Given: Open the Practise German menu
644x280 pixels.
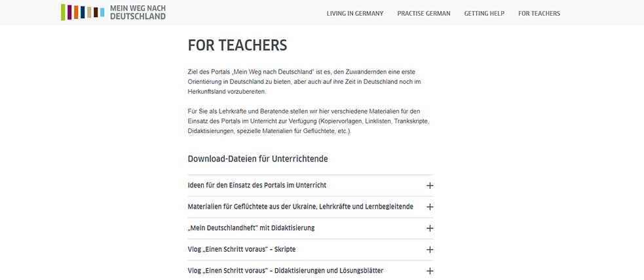Looking at the screenshot, I should pyautogui.click(x=423, y=13).
